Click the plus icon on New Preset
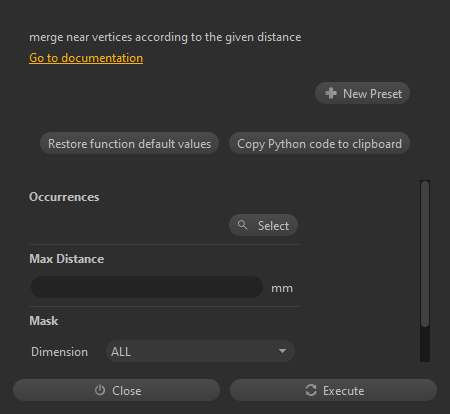The height and width of the screenshot is (414, 450). coord(331,93)
